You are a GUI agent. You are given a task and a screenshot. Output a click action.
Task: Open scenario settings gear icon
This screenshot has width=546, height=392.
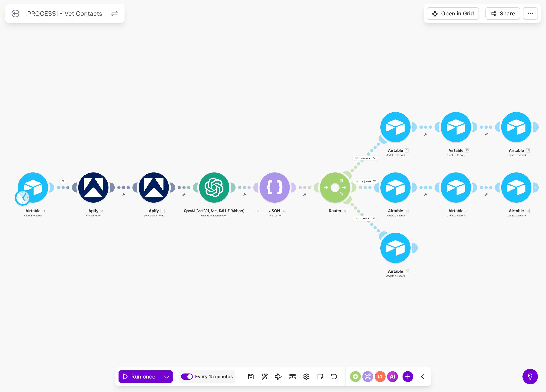[x=306, y=376]
